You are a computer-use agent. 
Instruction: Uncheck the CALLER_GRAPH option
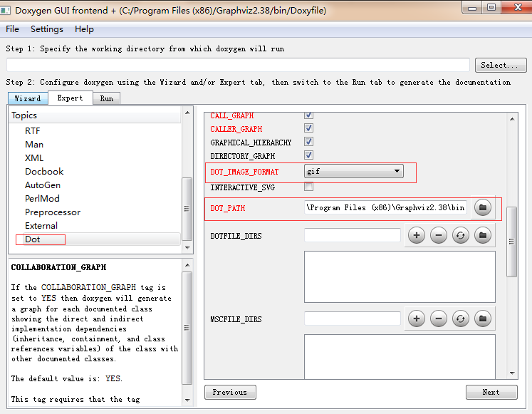pos(308,128)
